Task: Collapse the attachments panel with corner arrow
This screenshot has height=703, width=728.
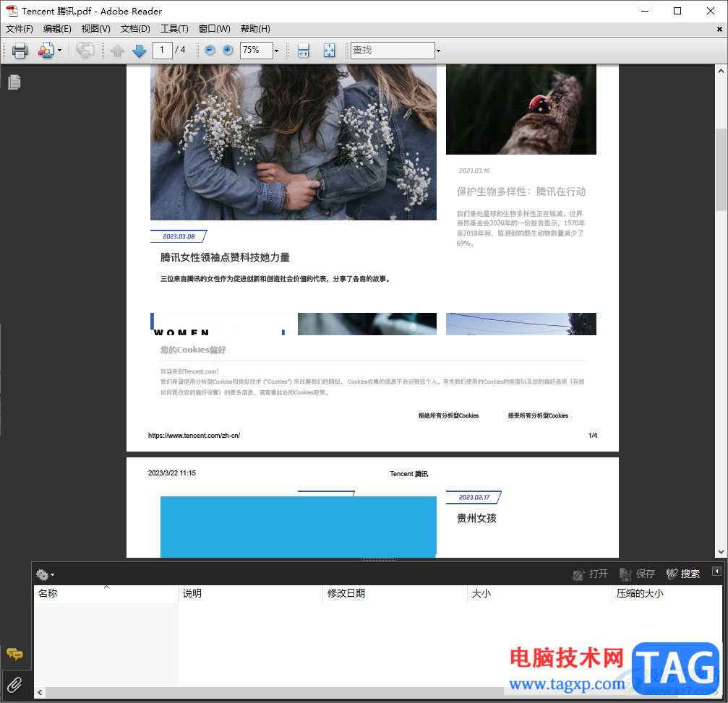Action: pos(716,572)
